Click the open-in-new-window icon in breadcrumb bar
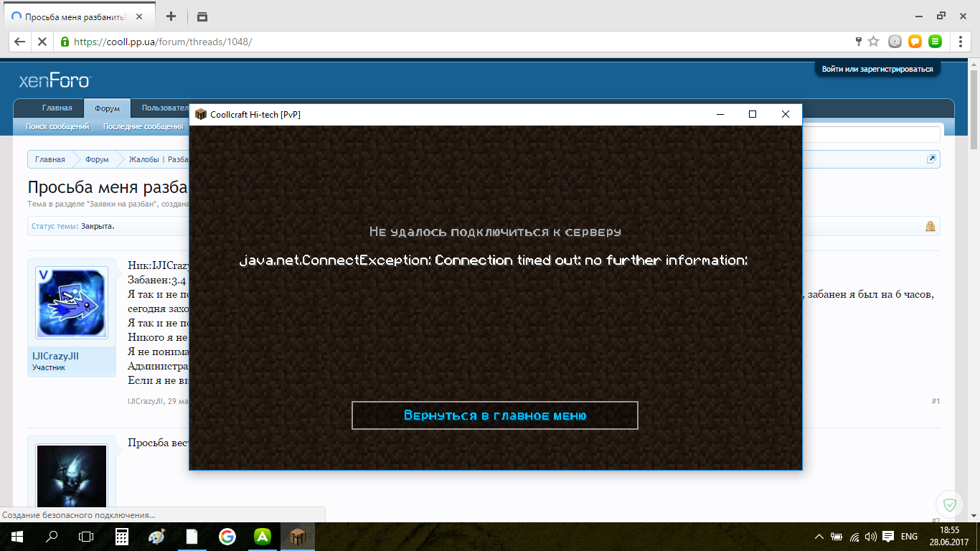This screenshot has height=551, width=980. pos(931,159)
